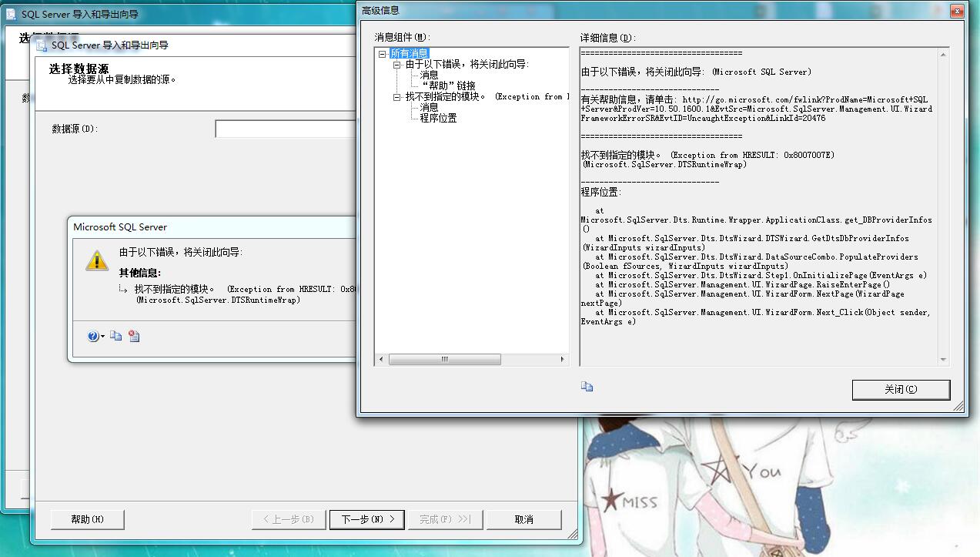Select 由于以下错误，将关闭此向导 in the tree
This screenshot has width=980, height=557.
coord(467,65)
